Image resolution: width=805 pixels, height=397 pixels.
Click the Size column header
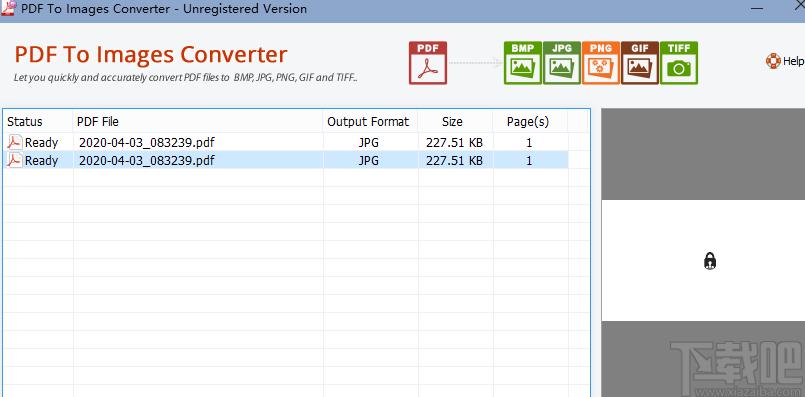[452, 122]
